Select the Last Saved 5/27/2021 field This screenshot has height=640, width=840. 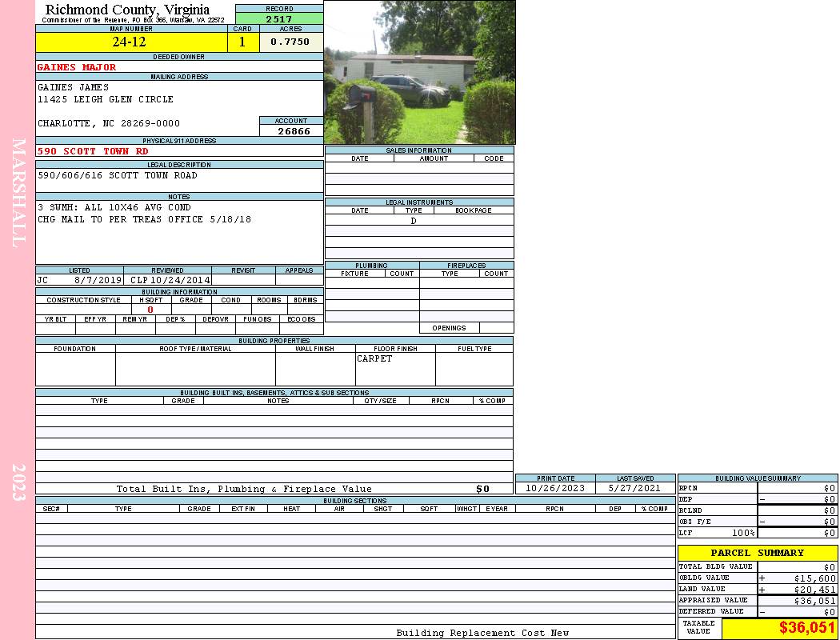(635, 488)
